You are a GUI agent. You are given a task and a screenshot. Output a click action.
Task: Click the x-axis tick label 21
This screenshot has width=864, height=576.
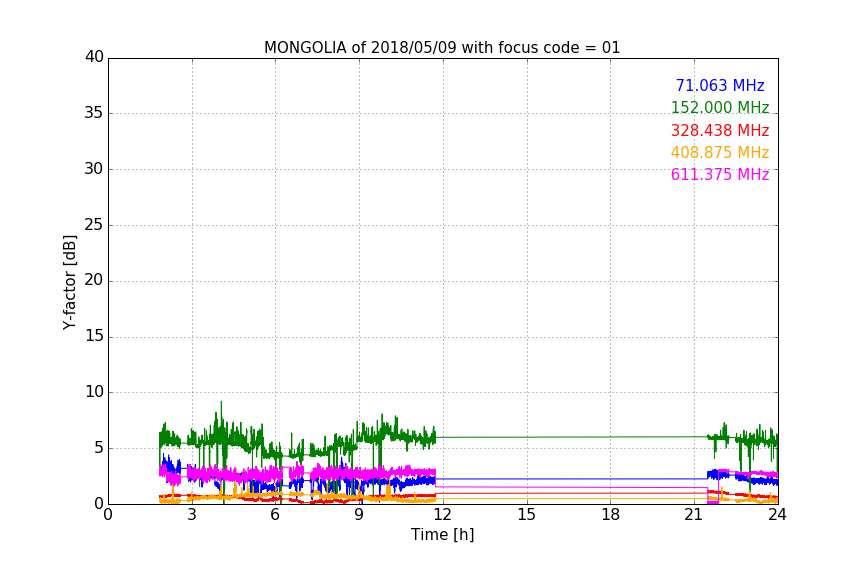(x=694, y=514)
